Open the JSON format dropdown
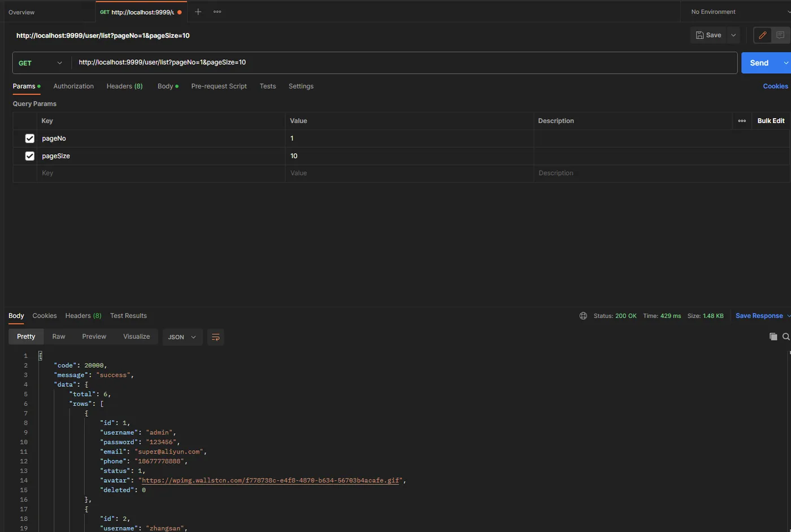Image resolution: width=791 pixels, height=532 pixels. [182, 337]
